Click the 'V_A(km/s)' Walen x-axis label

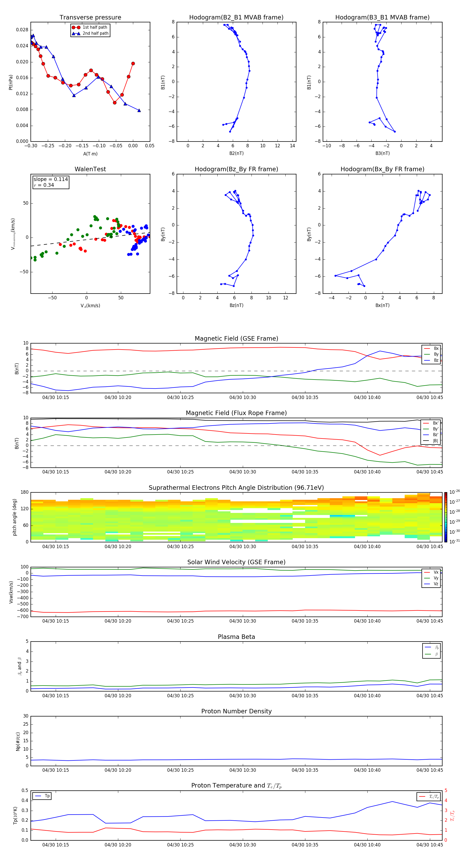(90, 306)
